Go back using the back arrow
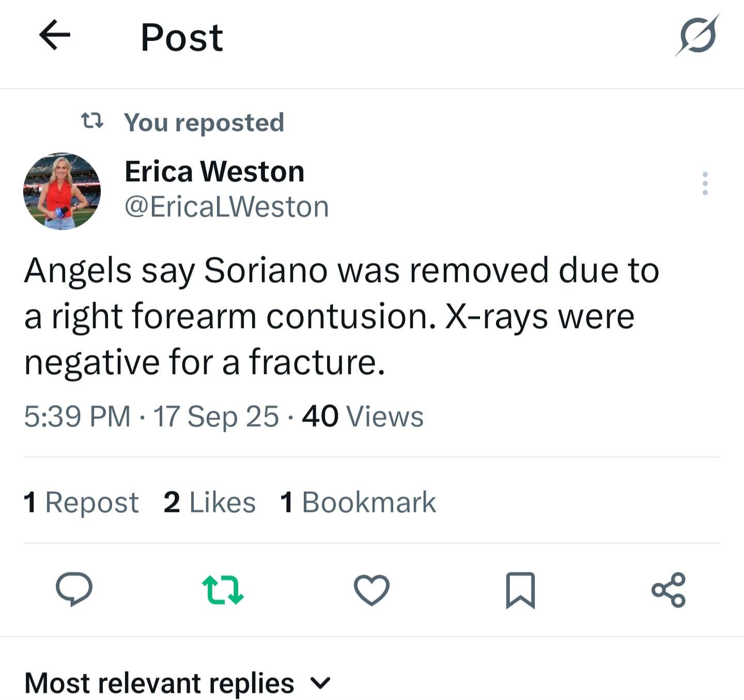 point(55,35)
